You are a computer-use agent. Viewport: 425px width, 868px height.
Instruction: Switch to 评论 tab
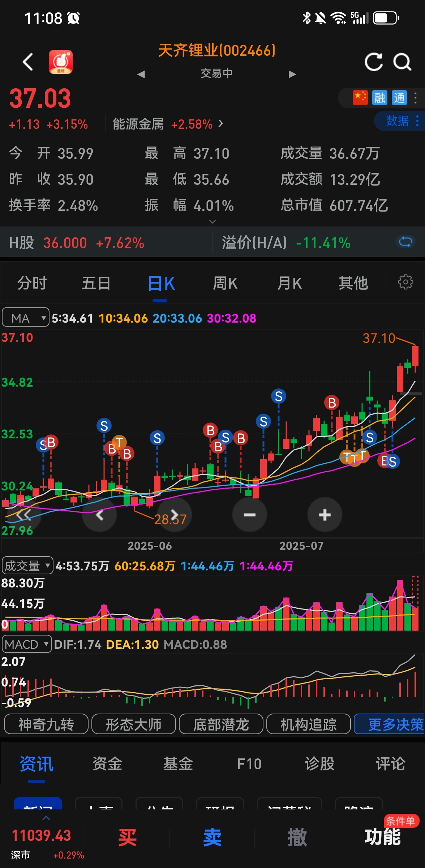pos(391,764)
